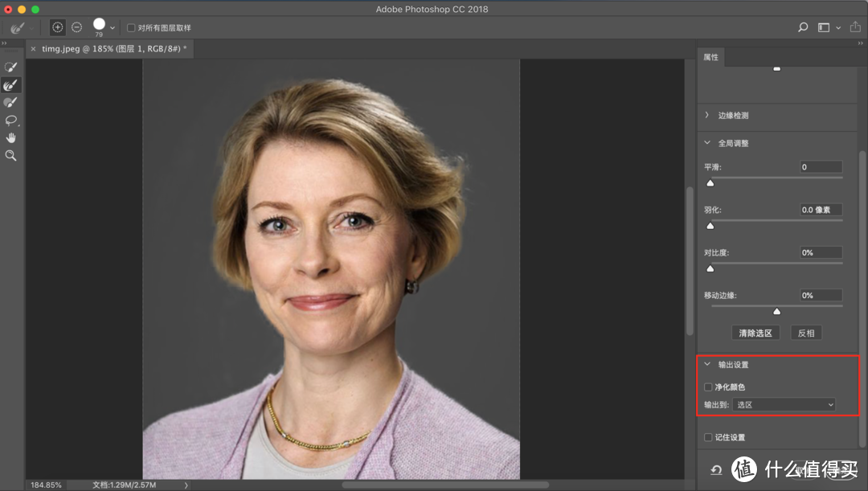Click the 平滑 value field
The height and width of the screenshot is (491, 868).
(x=821, y=166)
